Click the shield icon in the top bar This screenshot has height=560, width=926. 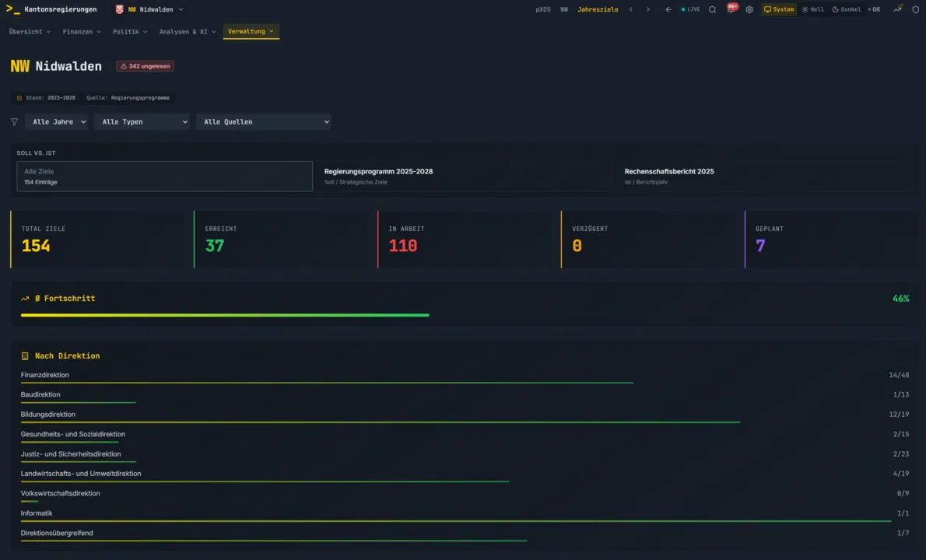[x=915, y=9]
